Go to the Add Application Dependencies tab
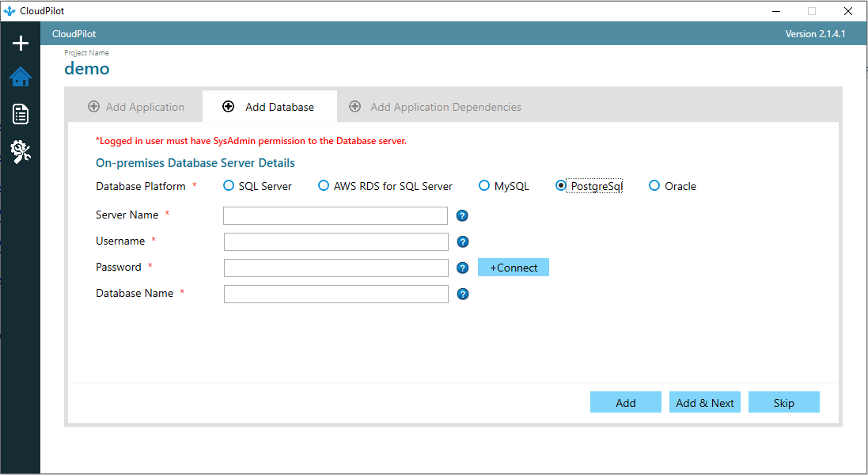Screen dimensions: 868x475 point(435,107)
